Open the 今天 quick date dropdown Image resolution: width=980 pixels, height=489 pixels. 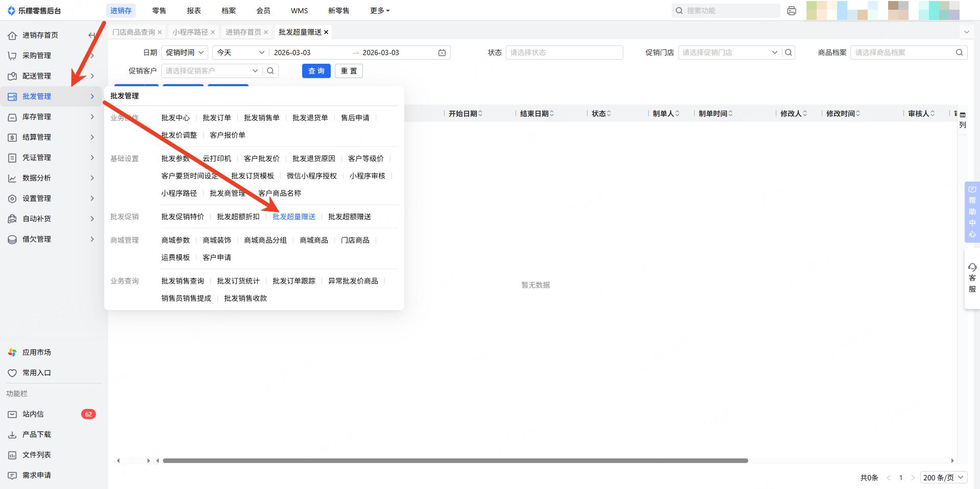tap(241, 53)
